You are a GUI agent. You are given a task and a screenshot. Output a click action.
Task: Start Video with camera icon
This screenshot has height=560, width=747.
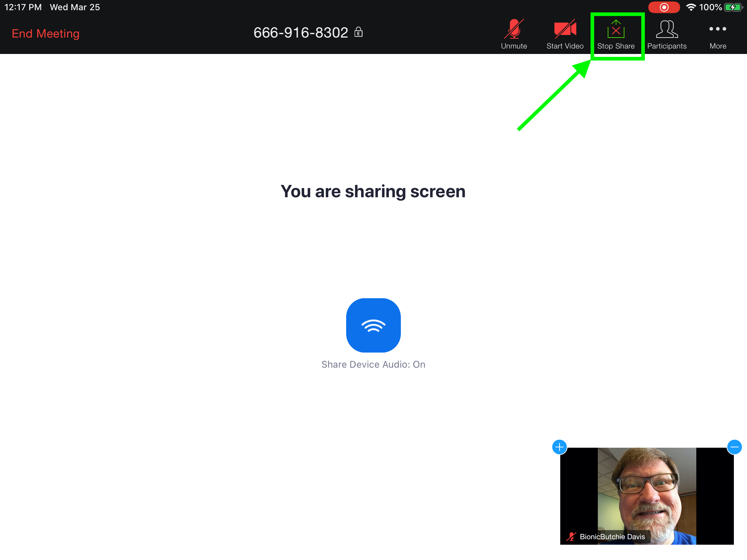click(x=565, y=34)
